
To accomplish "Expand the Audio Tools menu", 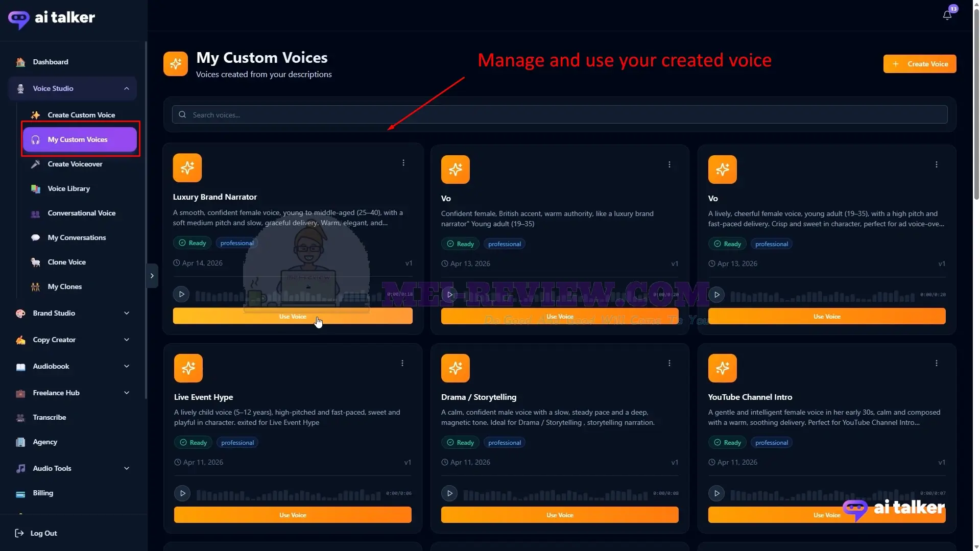I will (x=73, y=468).
